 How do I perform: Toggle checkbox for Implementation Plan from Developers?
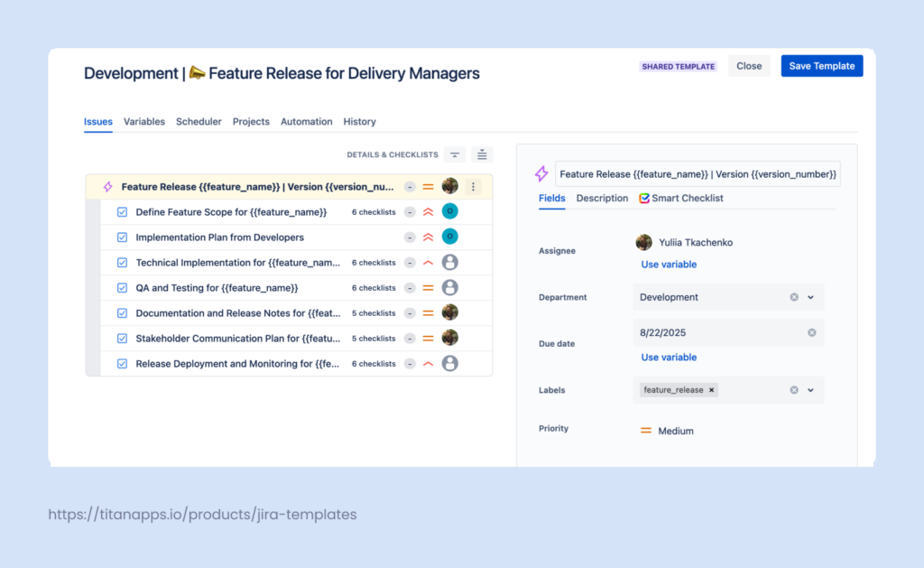tap(122, 237)
